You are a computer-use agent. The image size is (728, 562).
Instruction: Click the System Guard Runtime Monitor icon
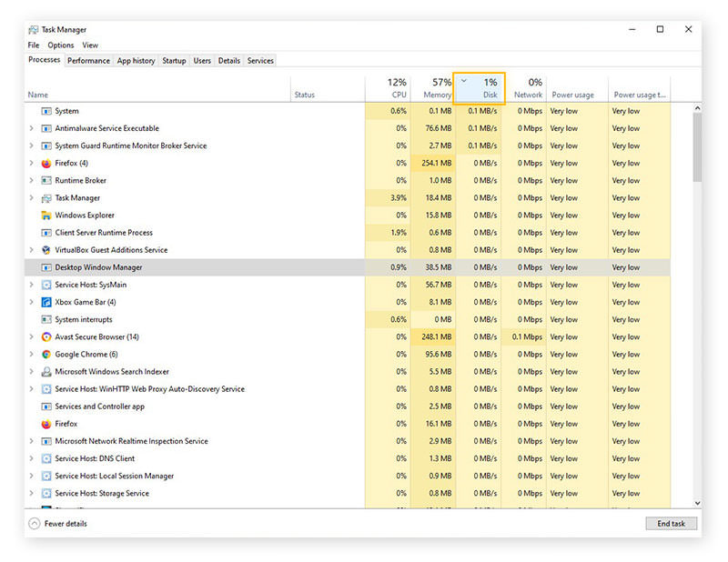[46, 146]
